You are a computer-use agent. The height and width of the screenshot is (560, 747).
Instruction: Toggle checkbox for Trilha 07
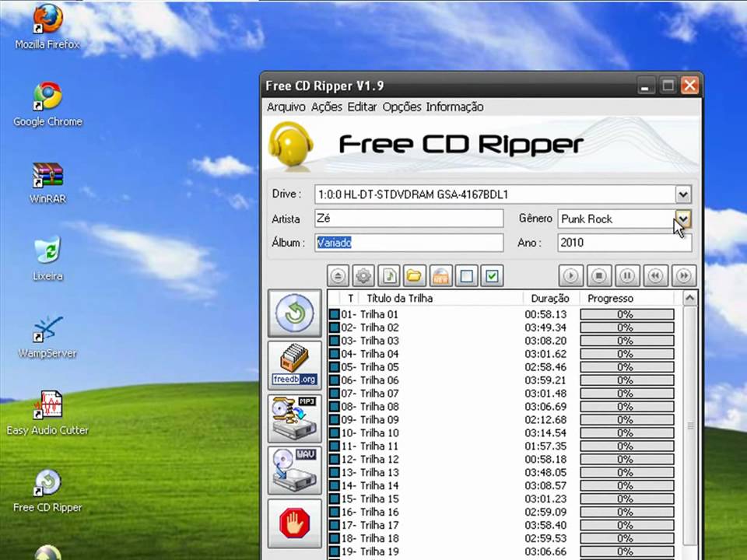coord(335,394)
